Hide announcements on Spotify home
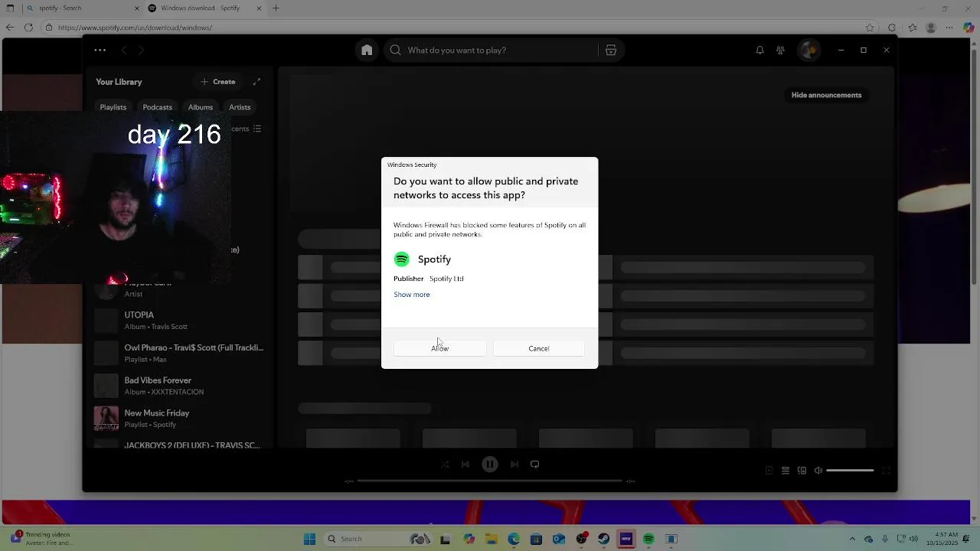 tap(826, 95)
